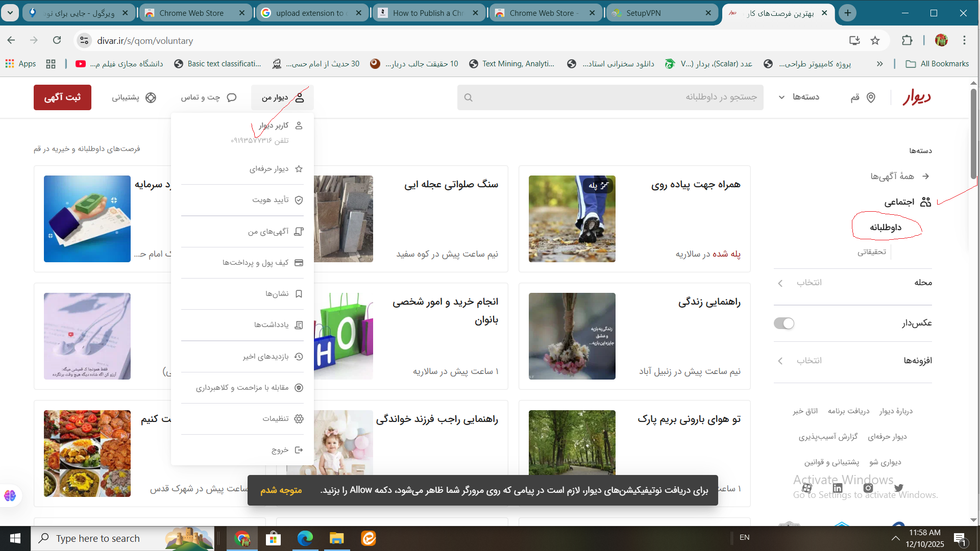Screen dimensions: 980x551
Task: Click the chat bubble icon
Action: coord(232,97)
